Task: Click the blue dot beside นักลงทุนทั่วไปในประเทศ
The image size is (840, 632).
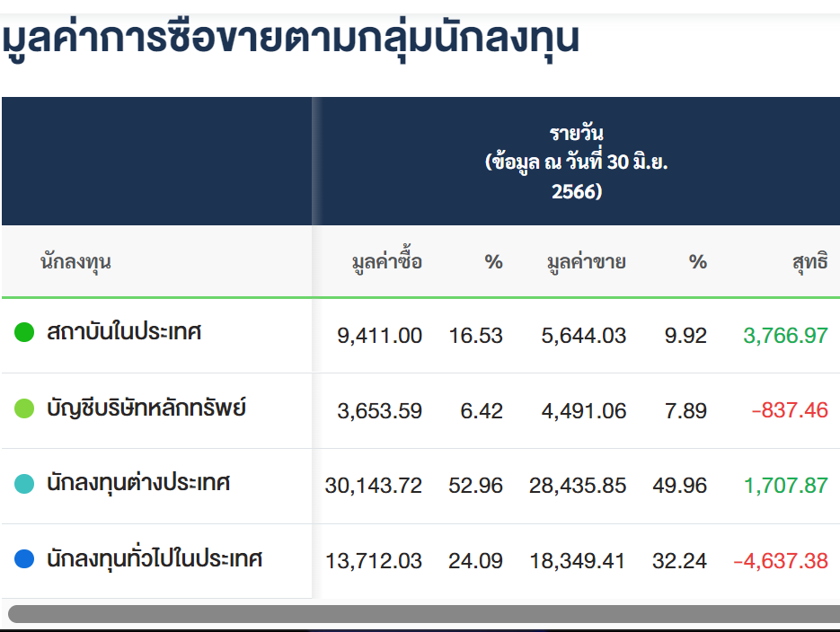Action: tap(24, 558)
